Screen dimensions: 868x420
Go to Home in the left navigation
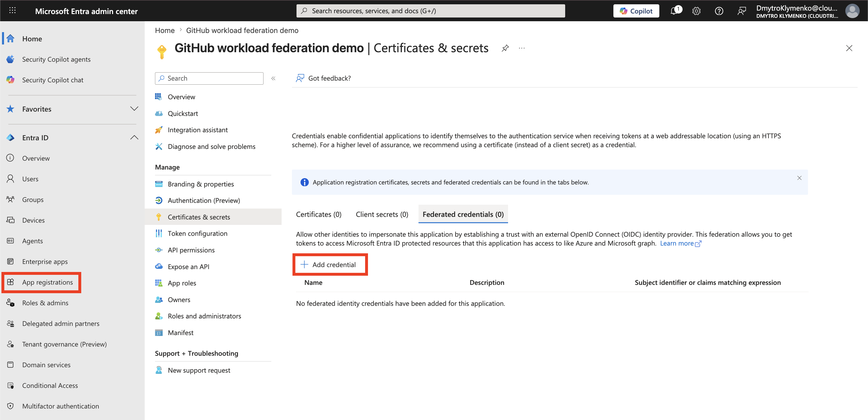32,38
